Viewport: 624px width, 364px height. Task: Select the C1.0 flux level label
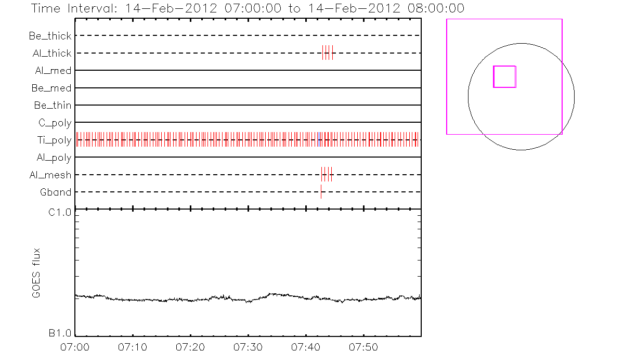tap(60, 213)
